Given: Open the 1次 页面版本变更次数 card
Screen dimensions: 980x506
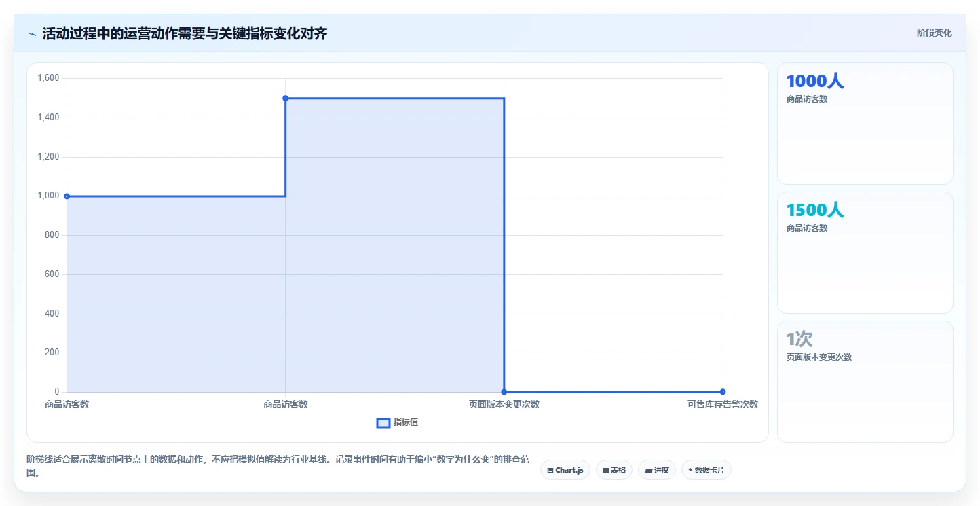Looking at the screenshot, I should (x=865, y=382).
